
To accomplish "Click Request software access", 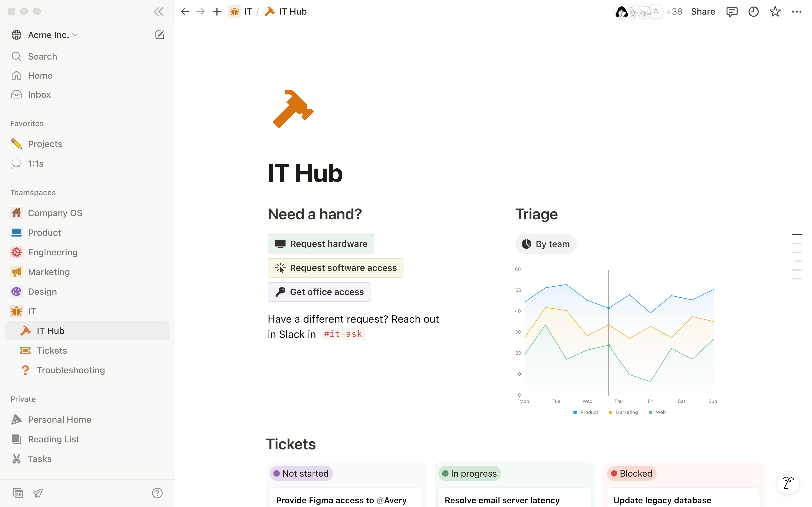I will point(335,268).
